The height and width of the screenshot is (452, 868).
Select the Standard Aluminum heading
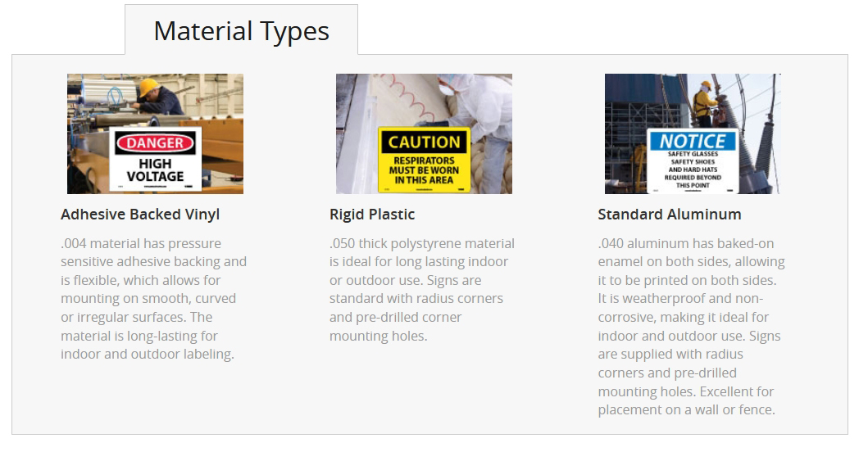click(670, 214)
